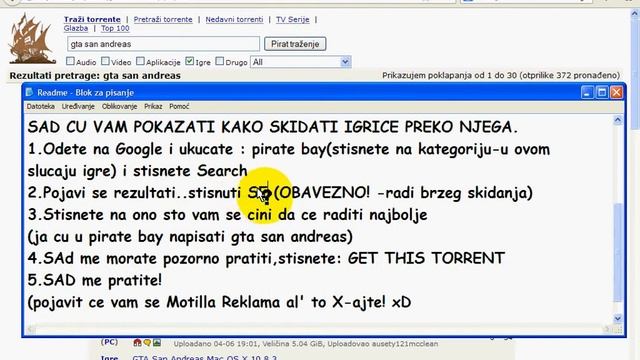Uncheck the Igre checkbox
The width and height of the screenshot is (640, 360).
[x=189, y=61]
